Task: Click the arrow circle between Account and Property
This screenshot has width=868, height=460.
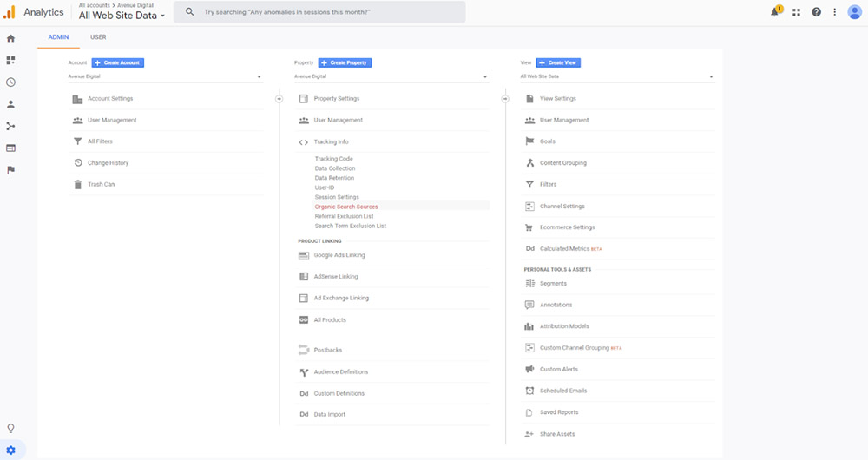Action: (279, 99)
